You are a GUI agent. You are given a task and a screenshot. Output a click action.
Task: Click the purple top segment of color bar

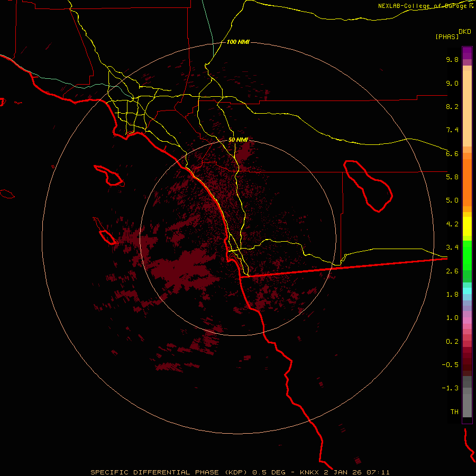point(467,53)
